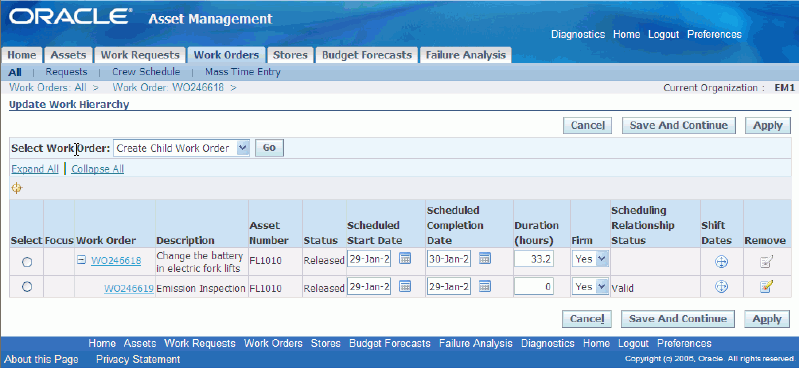The image size is (799, 368).
Task: Open the Work Requests tab
Action: coord(140,55)
